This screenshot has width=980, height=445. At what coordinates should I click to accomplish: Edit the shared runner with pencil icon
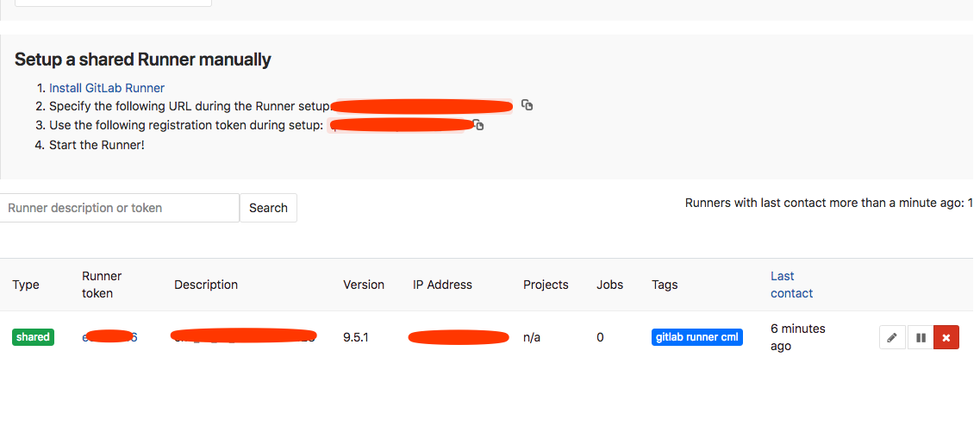(892, 337)
